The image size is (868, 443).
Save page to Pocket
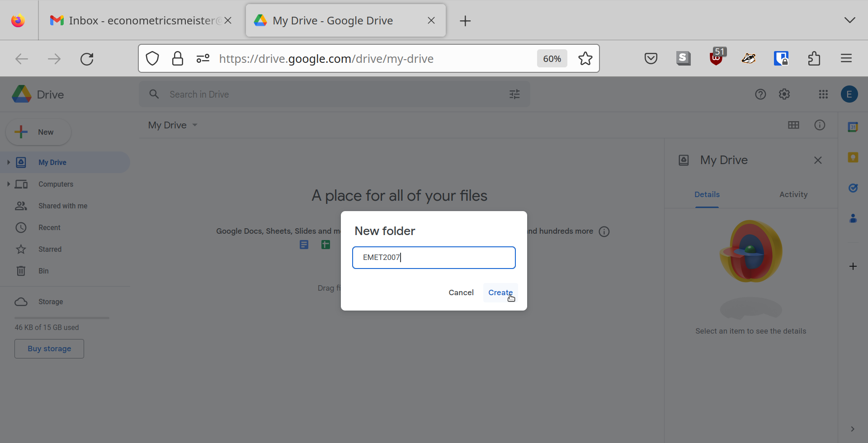[651, 58]
